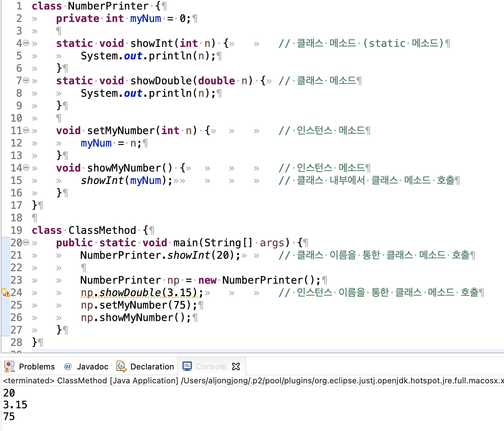Collapse the showDouble method fold at line 7

pos(26,81)
